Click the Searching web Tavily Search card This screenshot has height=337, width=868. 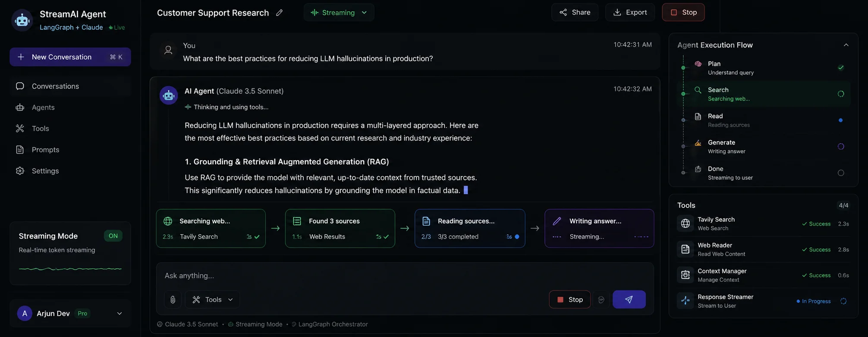pyautogui.click(x=211, y=228)
